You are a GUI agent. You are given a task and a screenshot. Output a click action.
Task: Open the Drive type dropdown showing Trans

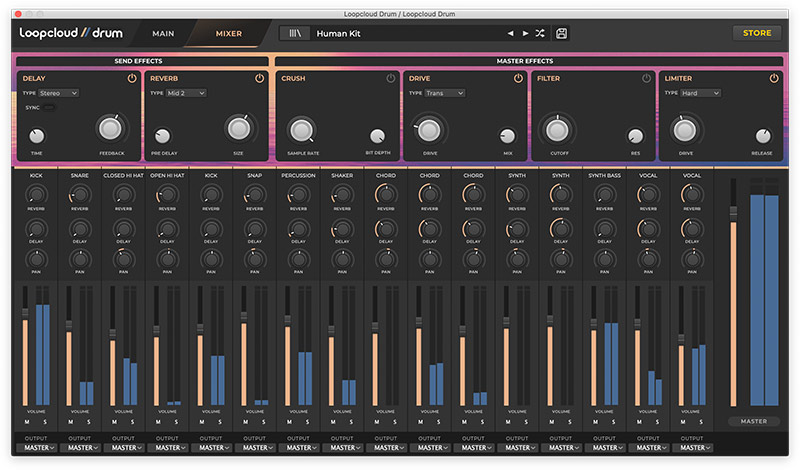pos(445,93)
